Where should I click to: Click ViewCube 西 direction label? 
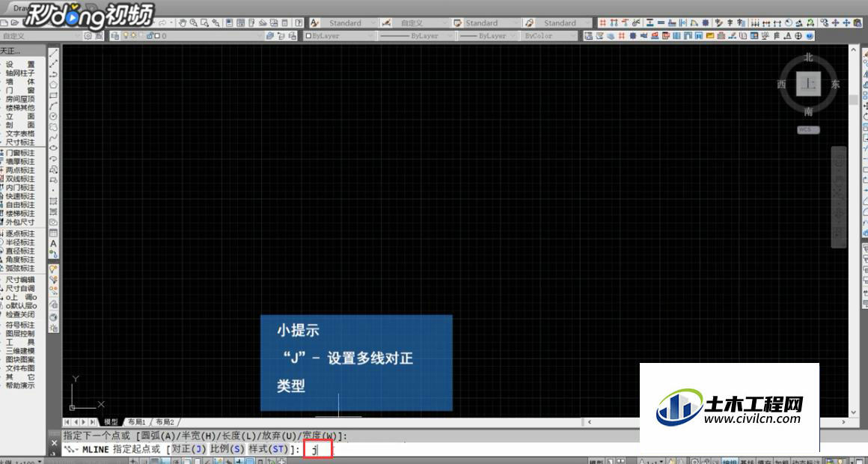782,84
